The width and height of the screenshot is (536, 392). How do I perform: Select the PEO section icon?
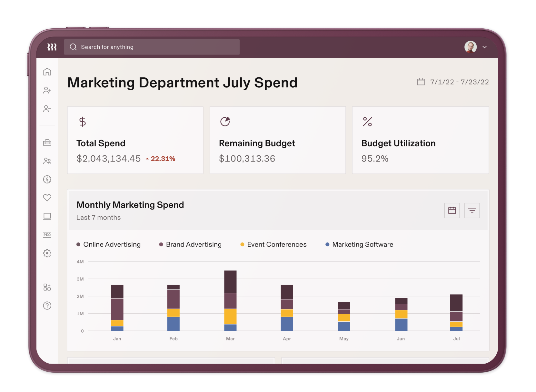click(x=47, y=235)
